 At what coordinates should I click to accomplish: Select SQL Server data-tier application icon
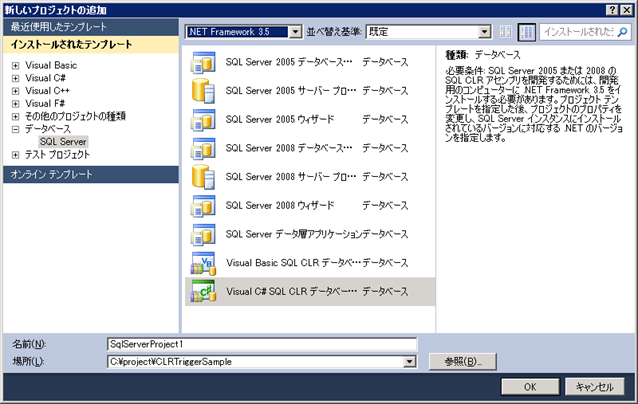[x=203, y=234]
